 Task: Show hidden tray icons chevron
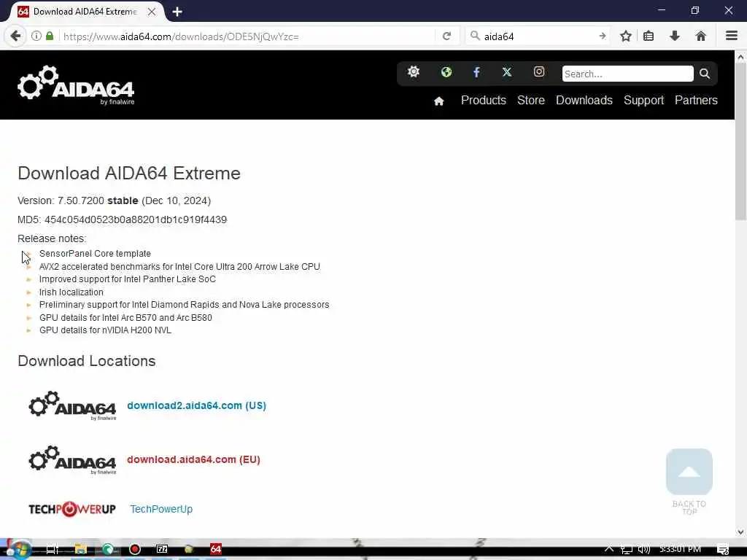(x=609, y=549)
